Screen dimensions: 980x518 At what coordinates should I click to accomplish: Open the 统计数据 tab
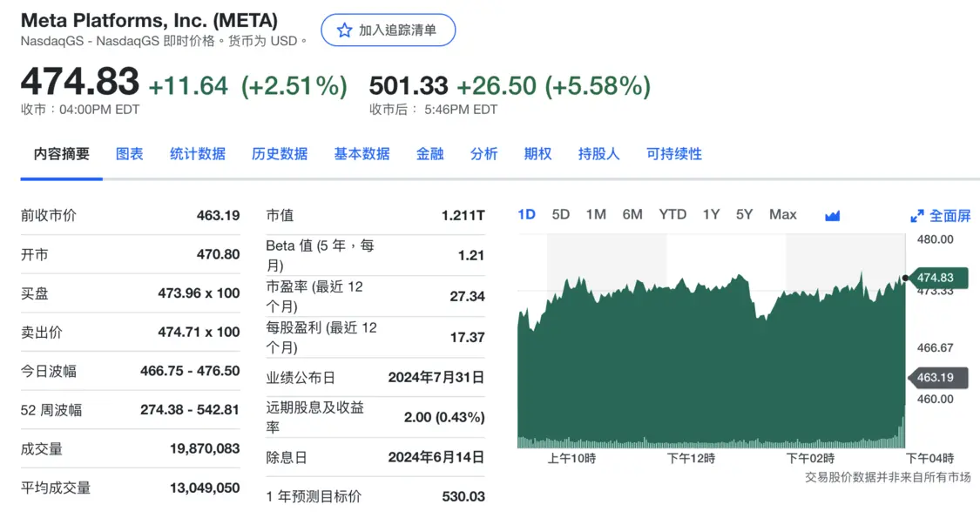198,154
